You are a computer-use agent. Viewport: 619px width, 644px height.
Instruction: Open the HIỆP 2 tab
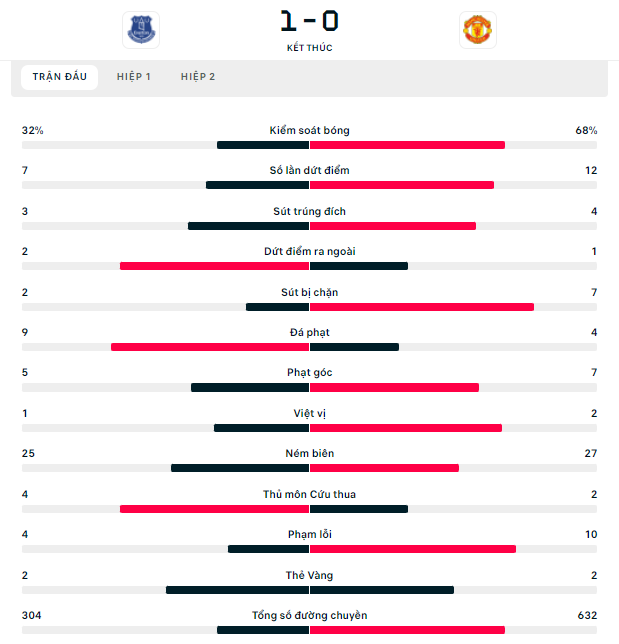198,77
